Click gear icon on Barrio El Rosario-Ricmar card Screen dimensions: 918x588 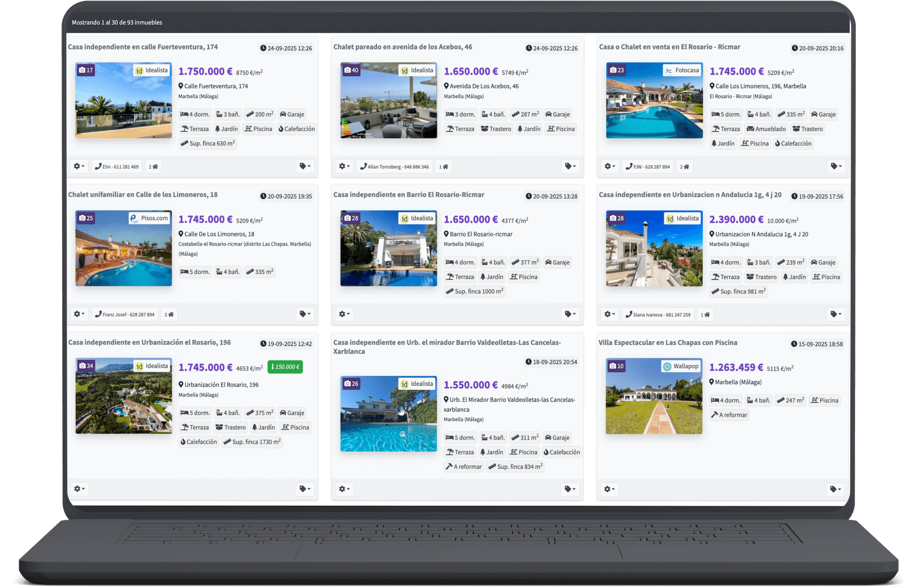[x=344, y=314]
